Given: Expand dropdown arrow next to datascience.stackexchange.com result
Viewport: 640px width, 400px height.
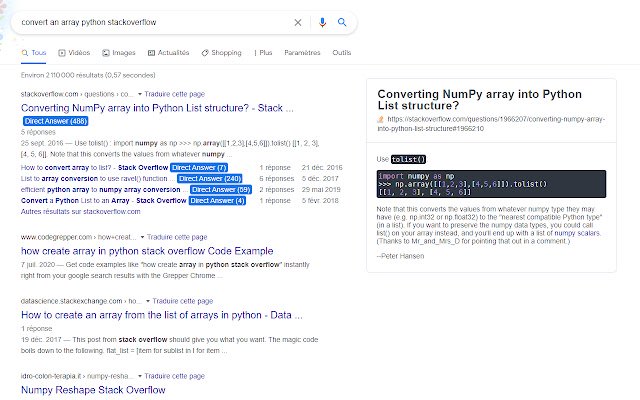Looking at the screenshot, I should coord(148,301).
